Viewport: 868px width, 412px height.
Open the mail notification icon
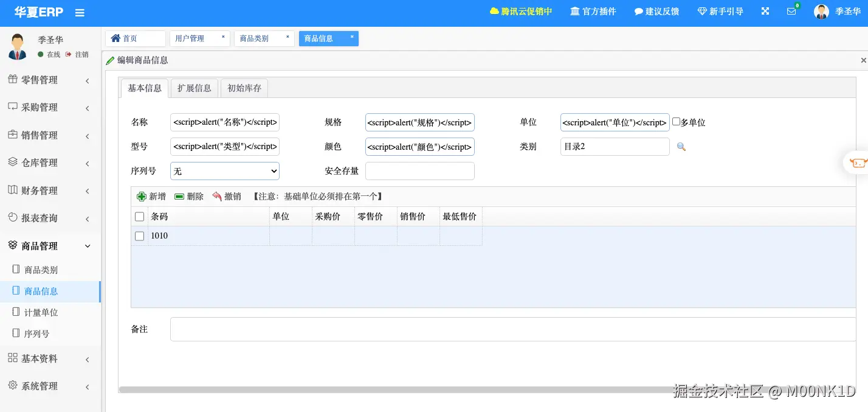[x=791, y=12]
